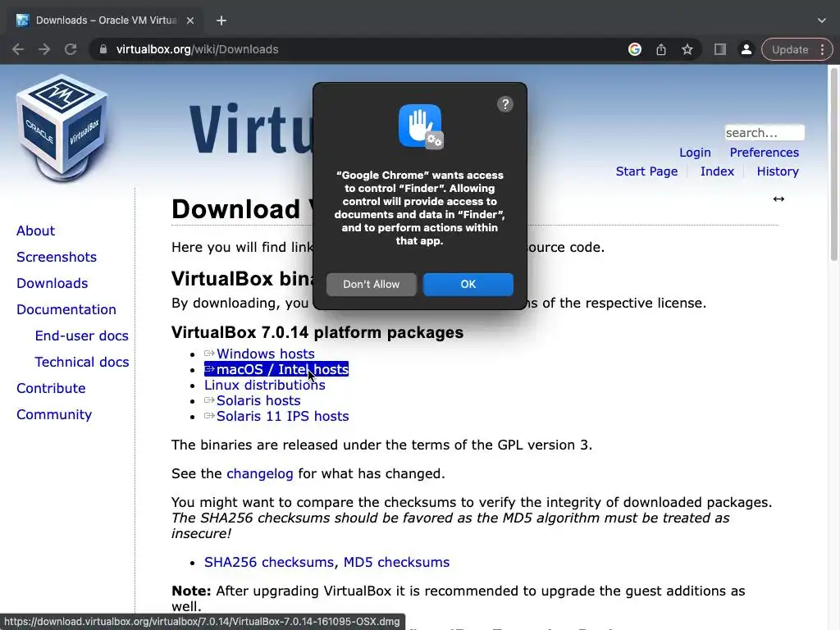Screen dimensions: 840x630
Task: Open Documentation in the sidebar
Action: tap(66, 309)
